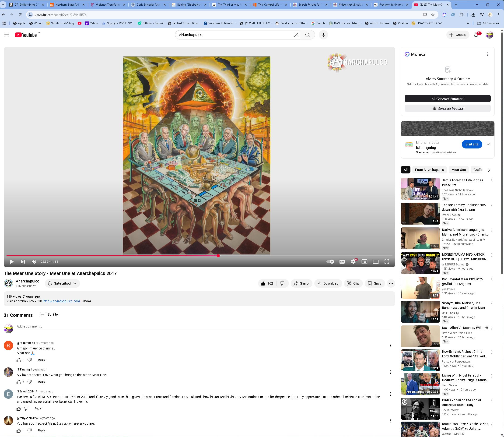Enable miniplayer mode
504x437 pixels.
tap(364, 262)
